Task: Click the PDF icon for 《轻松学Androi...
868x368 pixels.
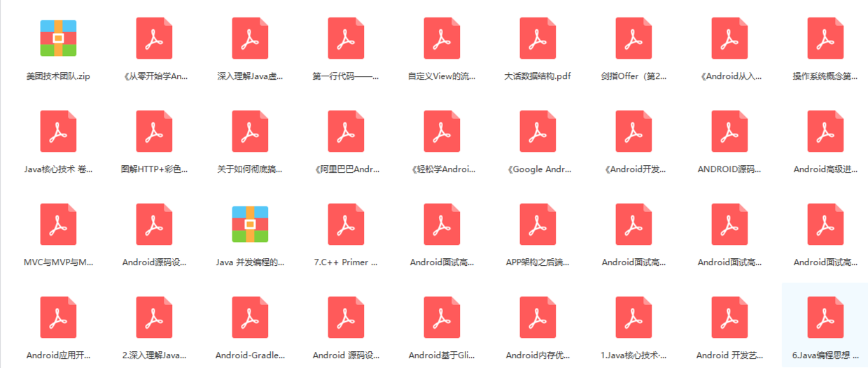Action: (x=442, y=131)
